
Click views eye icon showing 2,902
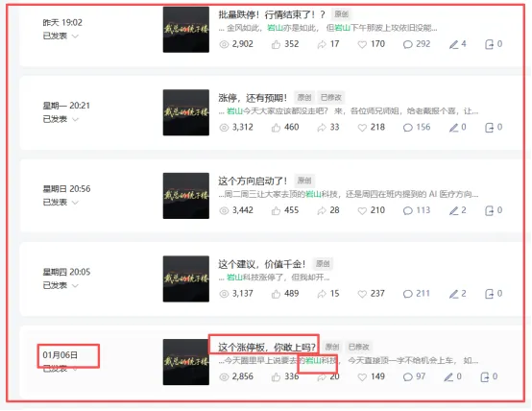pyautogui.click(x=224, y=44)
